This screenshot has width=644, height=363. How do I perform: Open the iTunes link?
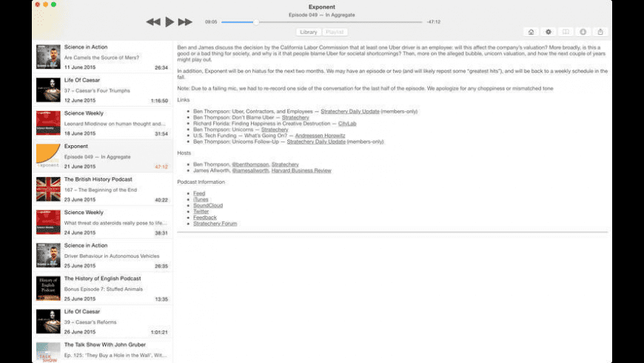(201, 199)
